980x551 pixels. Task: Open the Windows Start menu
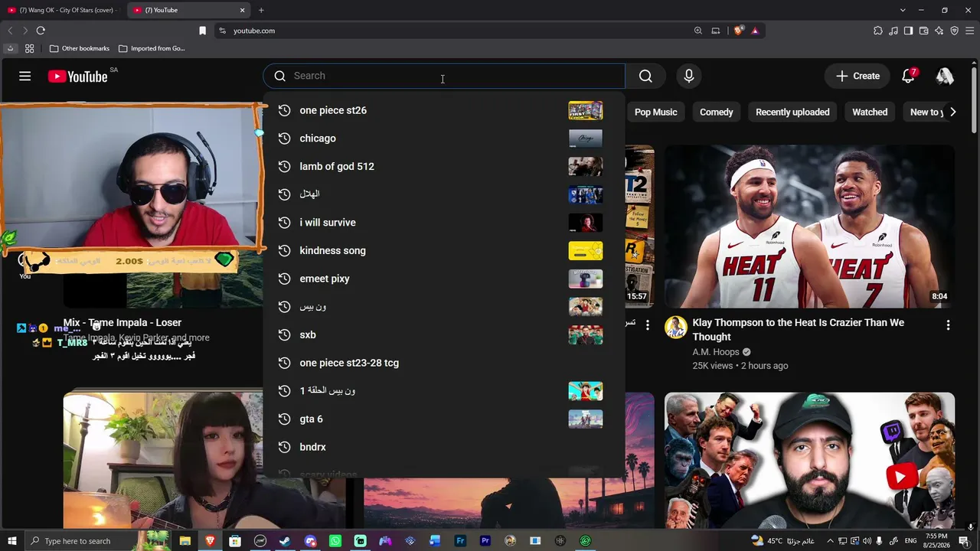pyautogui.click(x=11, y=541)
